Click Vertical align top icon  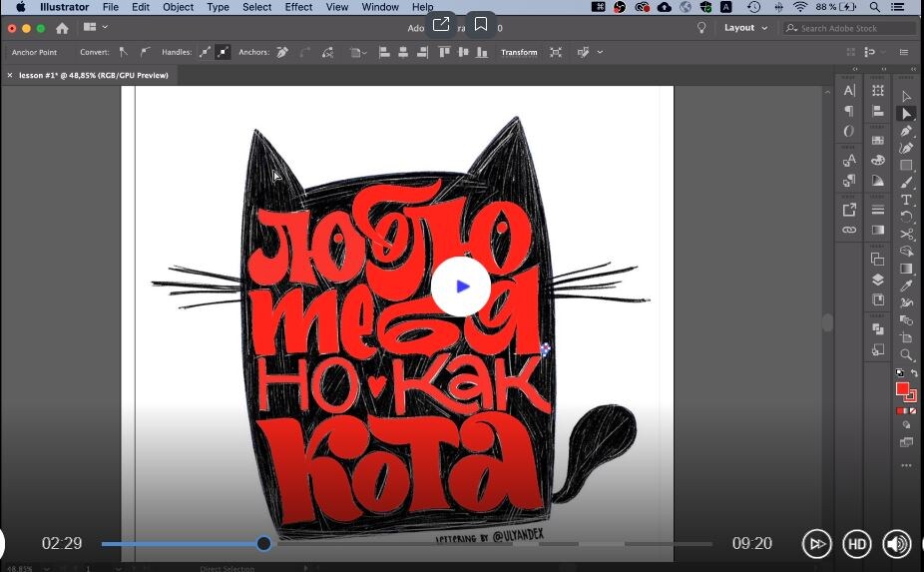444,53
